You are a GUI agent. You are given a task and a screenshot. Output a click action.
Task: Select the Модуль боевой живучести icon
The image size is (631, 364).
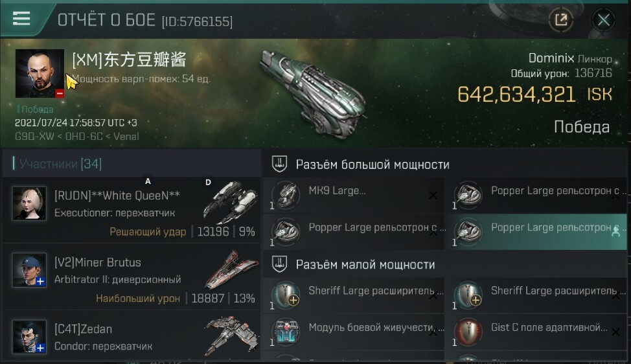tap(286, 332)
